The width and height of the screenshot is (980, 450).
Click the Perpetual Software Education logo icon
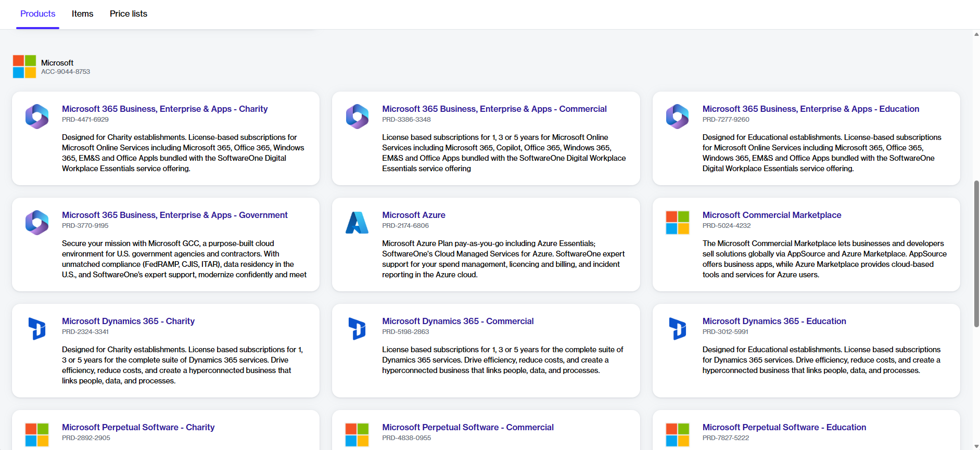coord(677,435)
